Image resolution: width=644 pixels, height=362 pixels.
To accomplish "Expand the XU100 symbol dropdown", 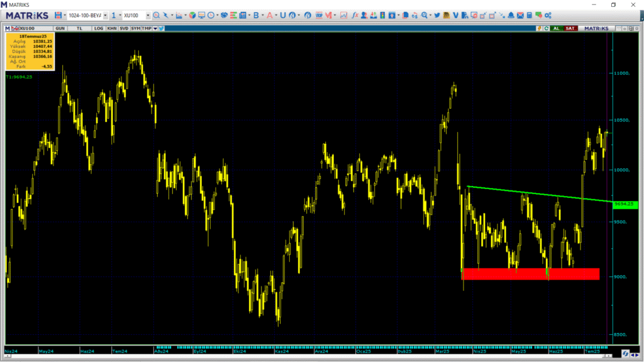I will point(147,15).
